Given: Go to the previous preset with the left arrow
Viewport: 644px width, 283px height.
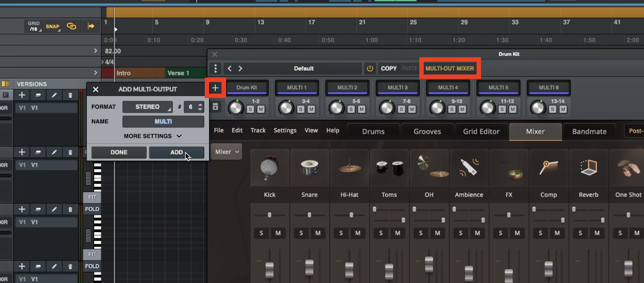Looking at the screenshot, I should [230, 68].
